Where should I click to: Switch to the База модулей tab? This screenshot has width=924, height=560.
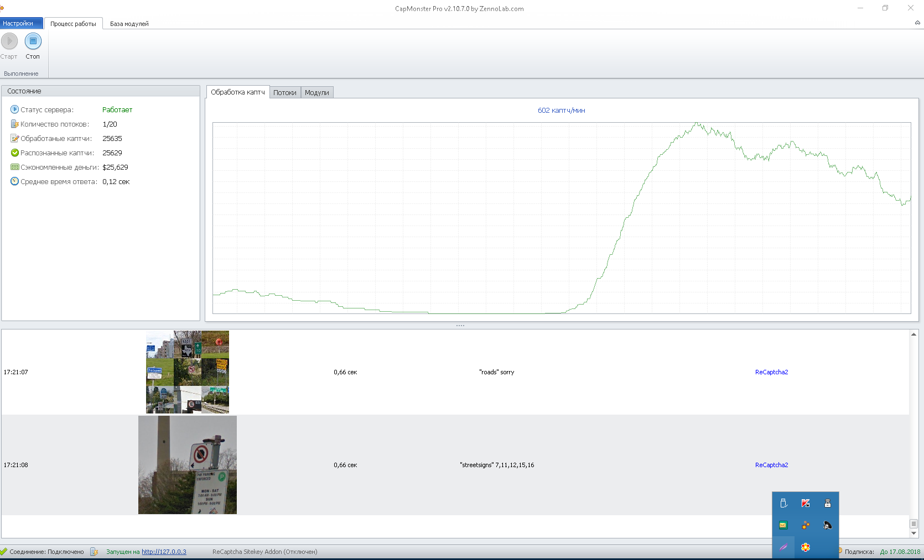(129, 24)
